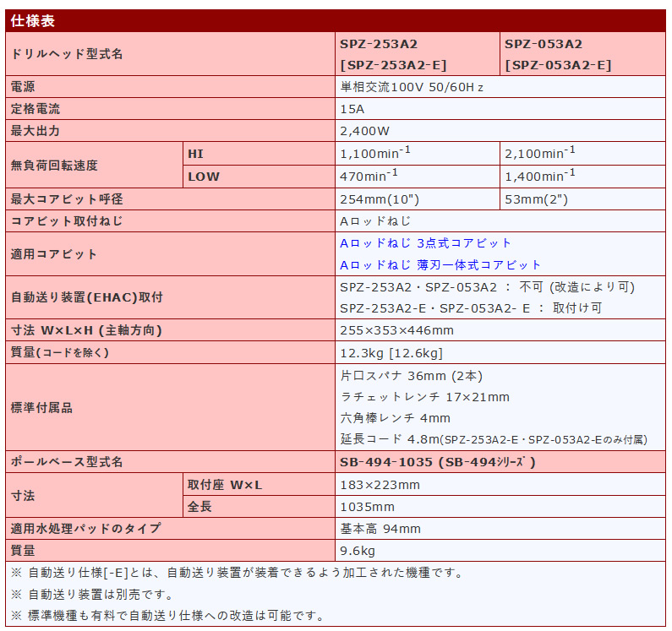Image resolution: width=672 pixels, height=631 pixels.
Task: Select the SB-494-1035 (SB-494シリーズ) value
Action: coord(438,462)
